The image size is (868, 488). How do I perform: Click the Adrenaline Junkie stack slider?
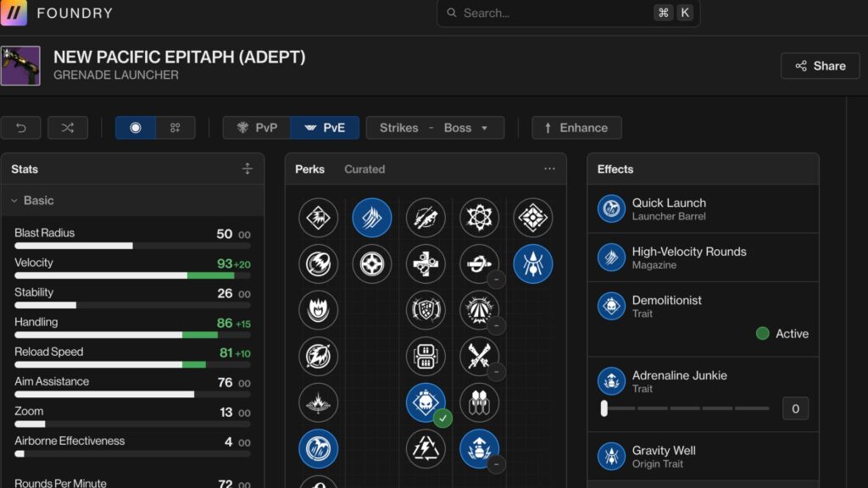(604, 408)
